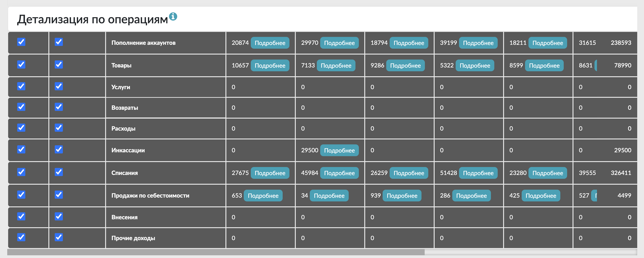This screenshot has height=258, width=644.
Task: Click the horizontal scrollbar below the table
Action: (216, 252)
